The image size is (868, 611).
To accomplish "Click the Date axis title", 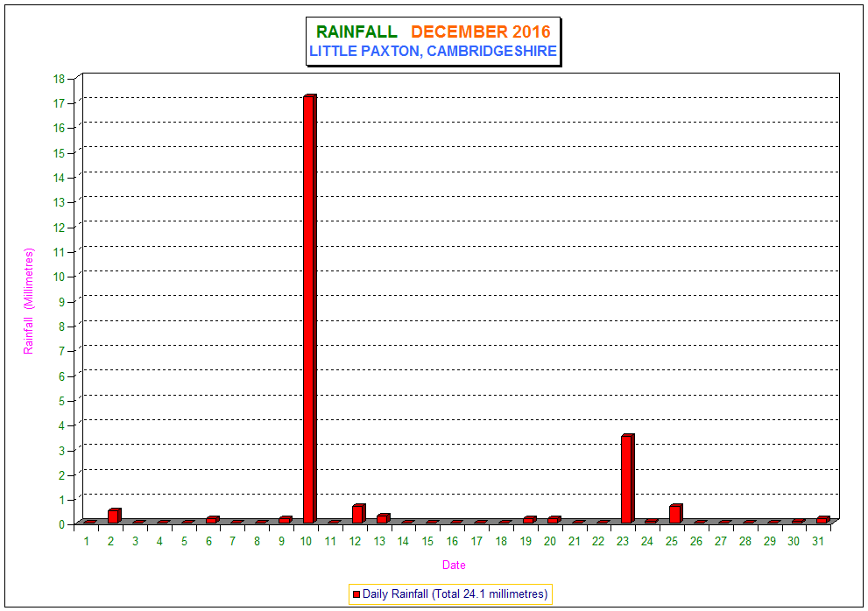I will click(454, 565).
